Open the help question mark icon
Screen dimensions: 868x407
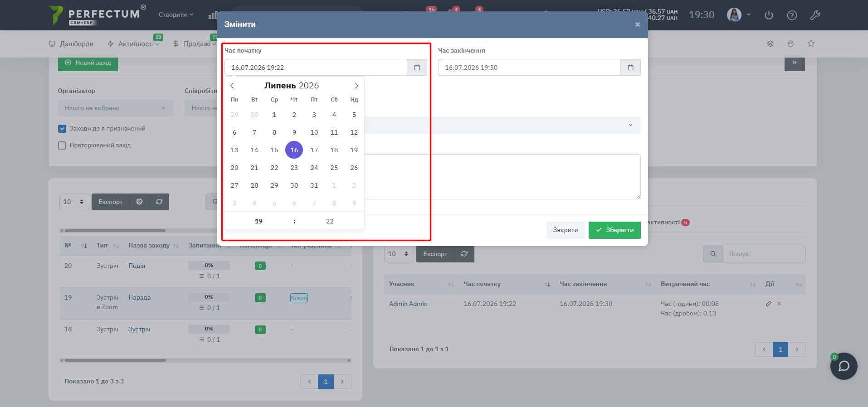792,15
